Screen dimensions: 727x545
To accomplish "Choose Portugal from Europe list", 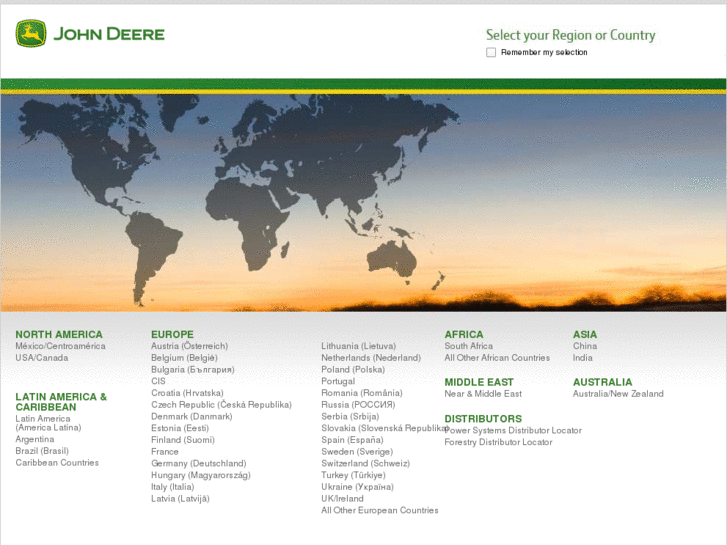I will tap(338, 381).
